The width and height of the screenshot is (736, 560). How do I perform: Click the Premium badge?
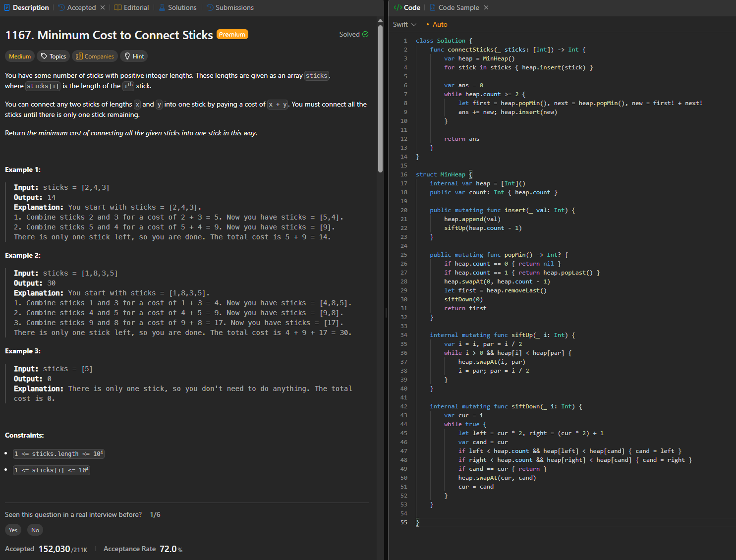(232, 34)
